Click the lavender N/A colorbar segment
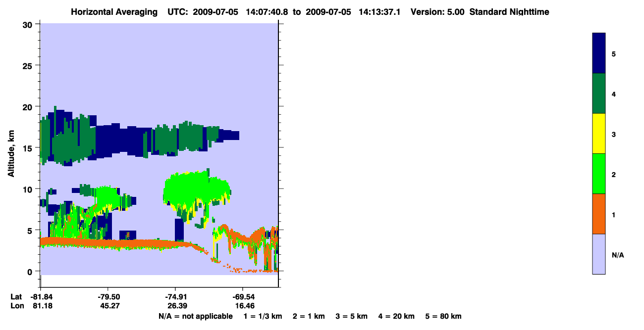 599,254
